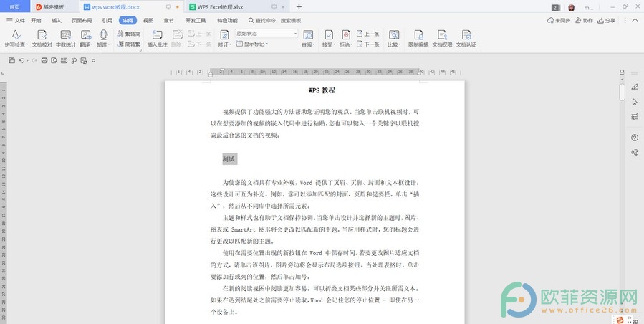Accept change with 接受
The image size is (644, 324).
pos(329,39)
